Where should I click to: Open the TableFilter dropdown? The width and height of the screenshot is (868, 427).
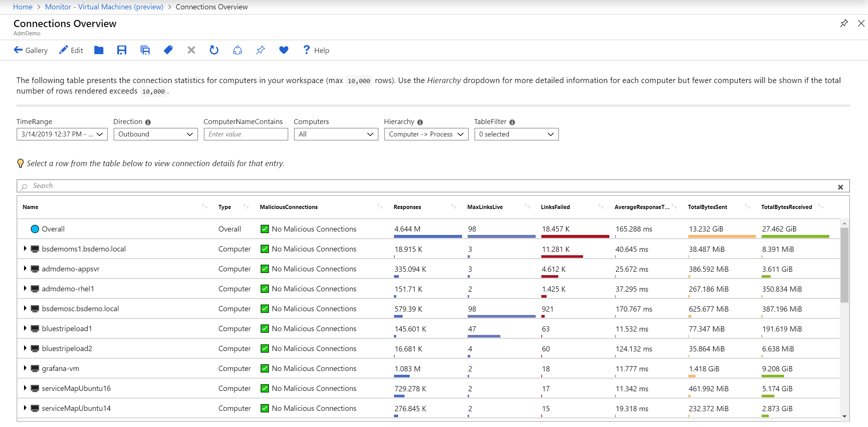pyautogui.click(x=517, y=134)
